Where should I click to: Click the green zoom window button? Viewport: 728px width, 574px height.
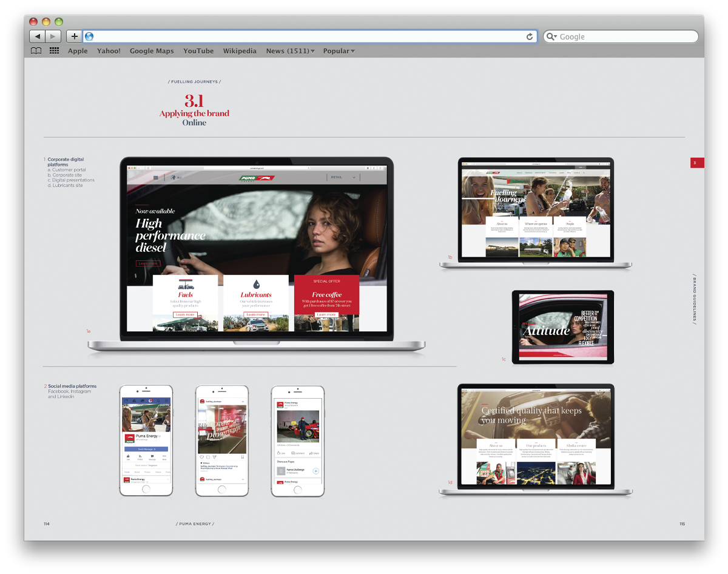pos(59,22)
